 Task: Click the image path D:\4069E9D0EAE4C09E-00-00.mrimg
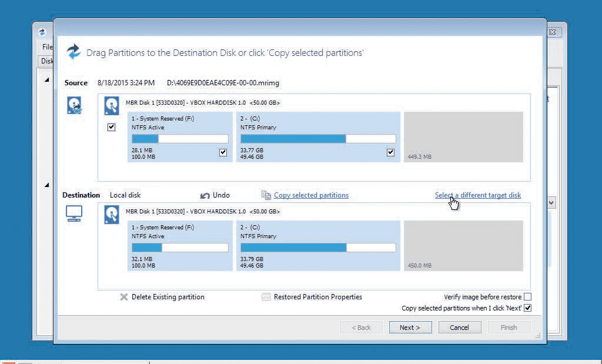point(223,83)
